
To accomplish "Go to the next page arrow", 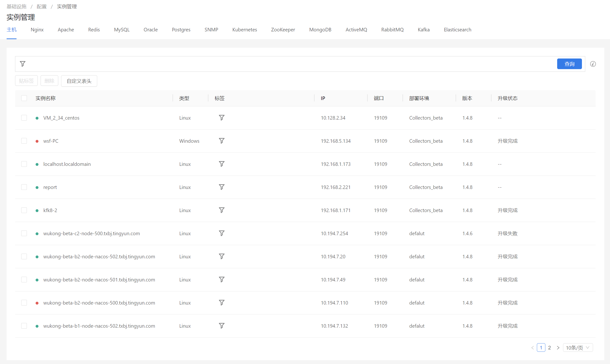I will point(558,347).
